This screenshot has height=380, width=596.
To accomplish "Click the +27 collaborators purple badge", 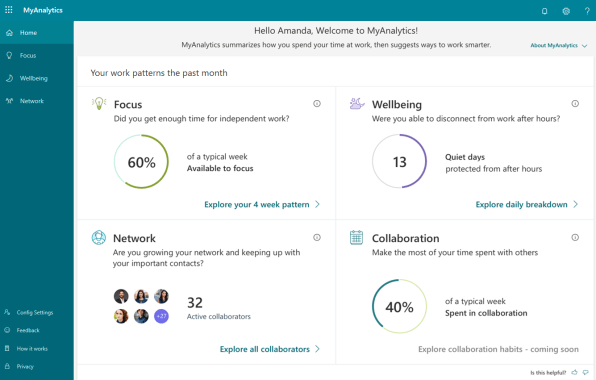I will [x=161, y=316].
